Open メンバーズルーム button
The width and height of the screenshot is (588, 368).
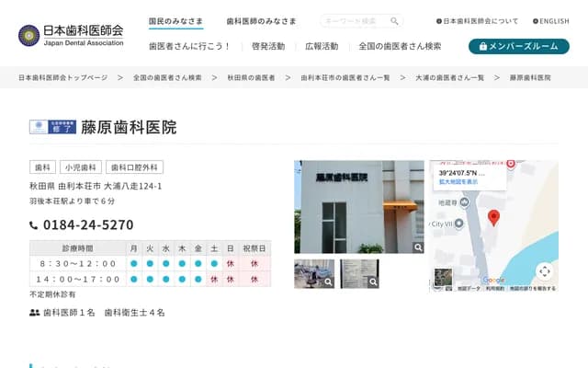tap(518, 46)
